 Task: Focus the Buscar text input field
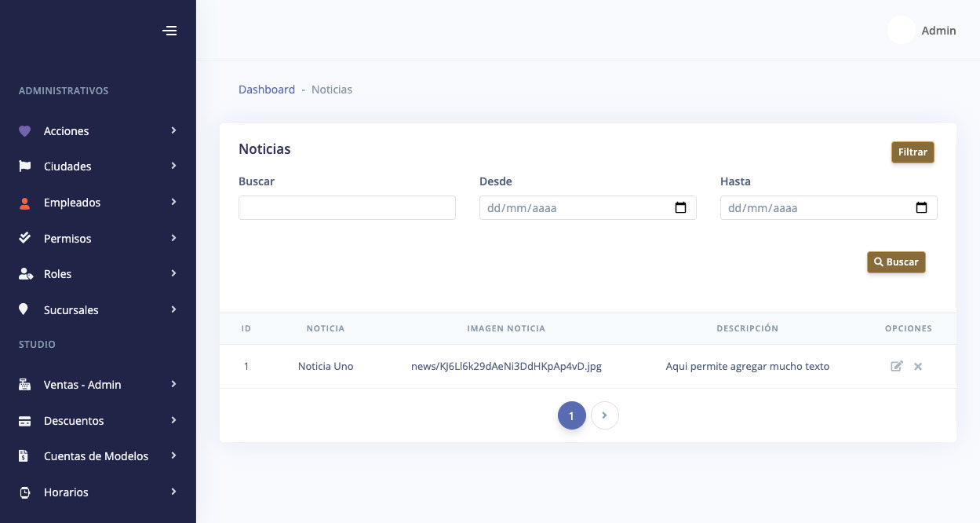347,208
